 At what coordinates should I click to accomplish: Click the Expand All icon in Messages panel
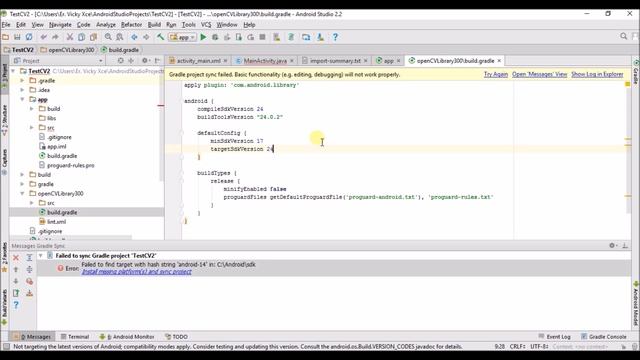[29, 258]
